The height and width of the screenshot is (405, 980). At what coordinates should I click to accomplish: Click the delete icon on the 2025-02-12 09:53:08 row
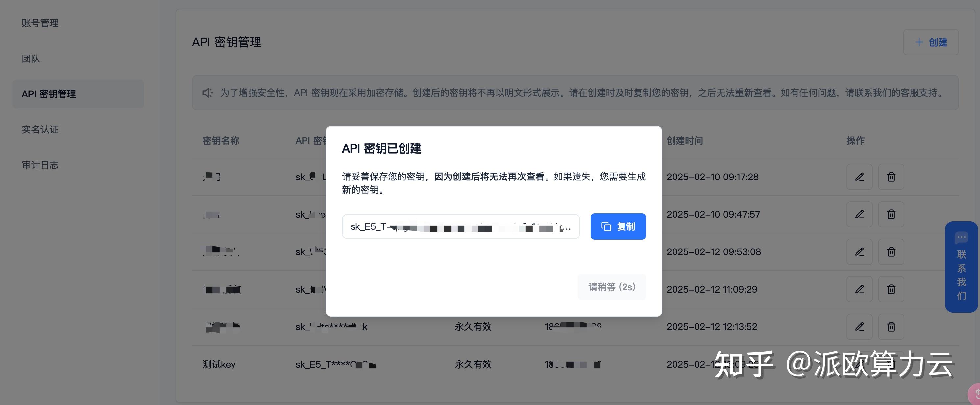tap(891, 252)
